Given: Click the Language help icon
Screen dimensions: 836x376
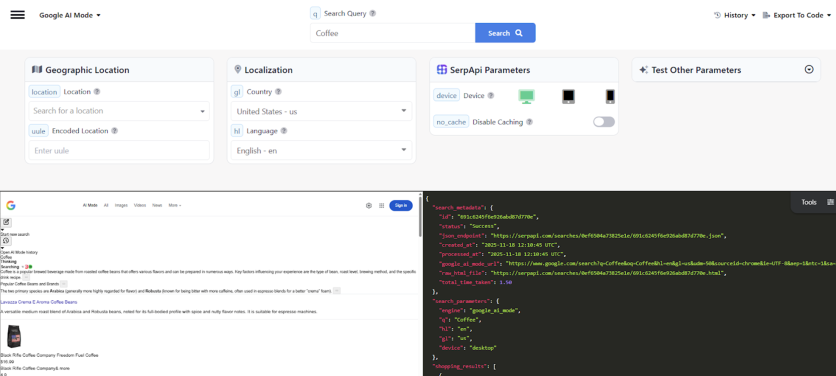Looking at the screenshot, I should [284, 131].
